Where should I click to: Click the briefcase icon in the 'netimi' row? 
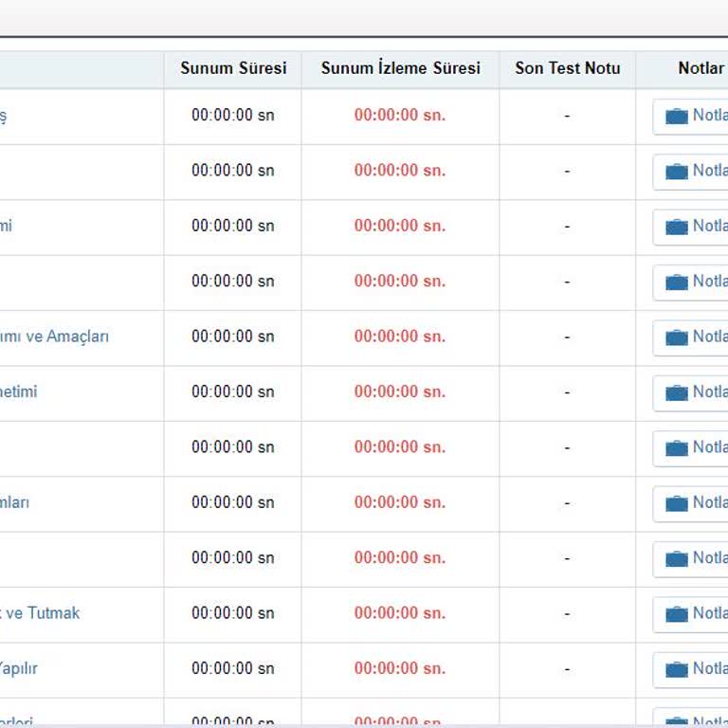tap(676, 392)
